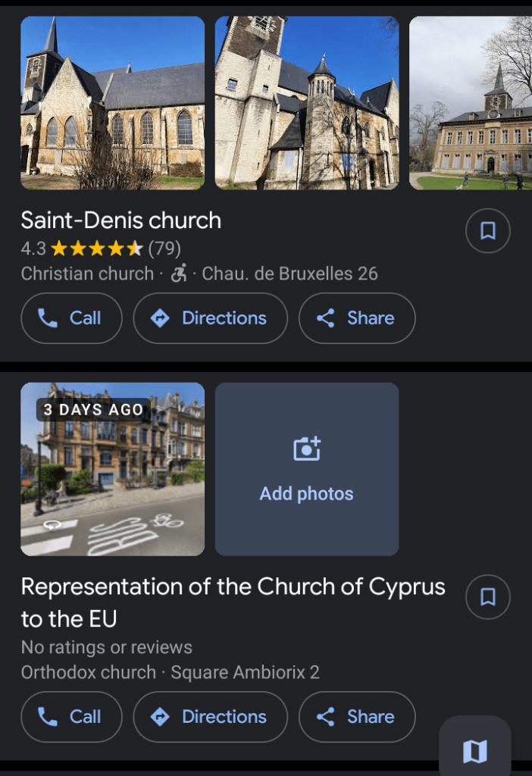Bookmark Representation of the Church of Cyprus

487,597
